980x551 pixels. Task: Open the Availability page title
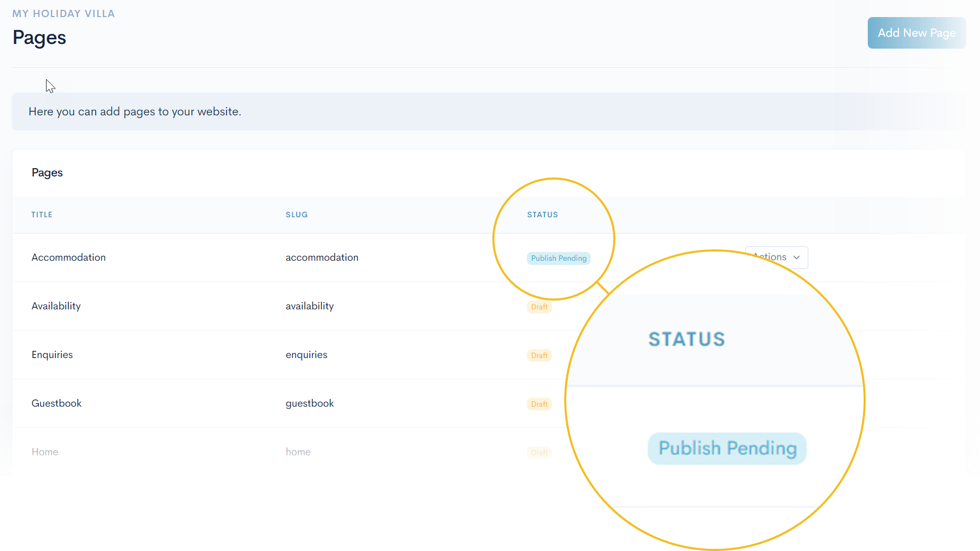point(56,306)
